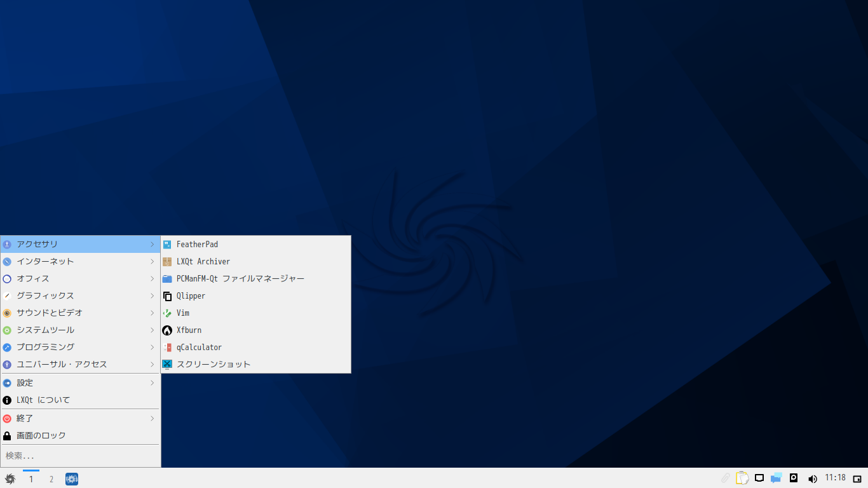
Task: Click the グラフィックス brush icon
Action: (x=7, y=295)
